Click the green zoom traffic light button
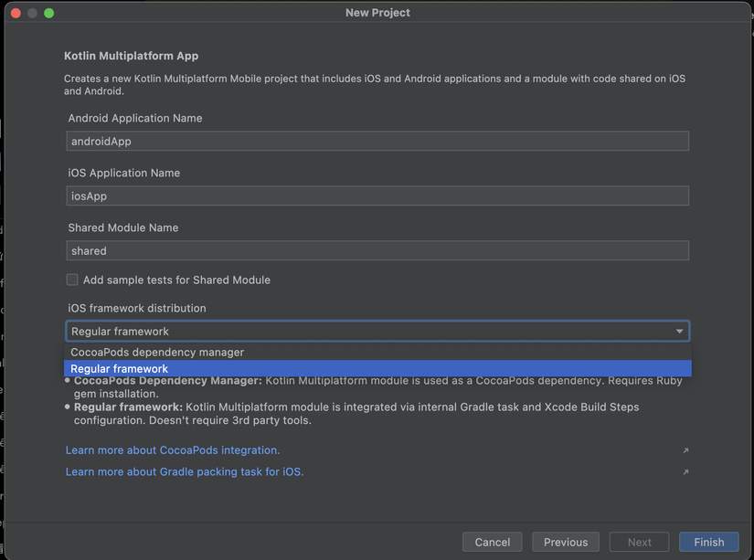 (x=48, y=13)
